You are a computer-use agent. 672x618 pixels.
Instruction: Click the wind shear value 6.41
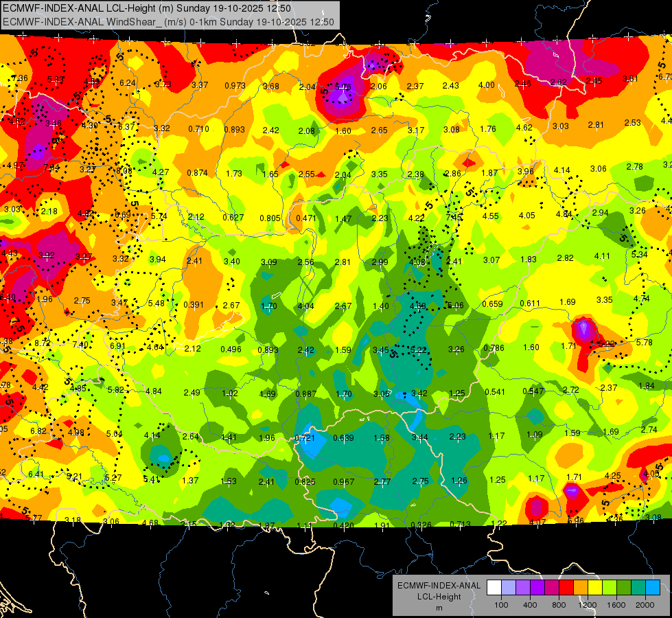point(36,474)
